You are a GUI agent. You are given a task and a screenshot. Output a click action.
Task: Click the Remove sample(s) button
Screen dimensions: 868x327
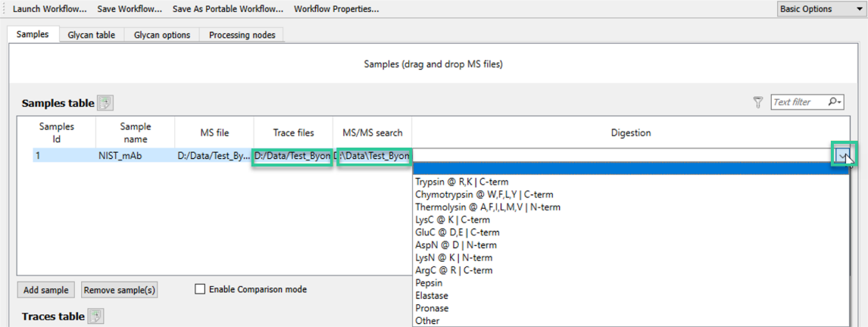pyautogui.click(x=120, y=290)
